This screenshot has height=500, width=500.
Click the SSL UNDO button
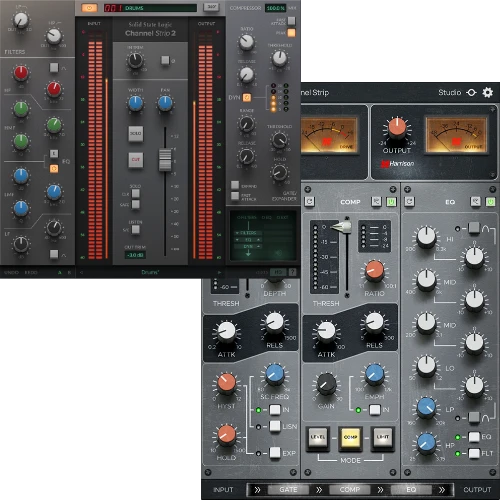11,273
